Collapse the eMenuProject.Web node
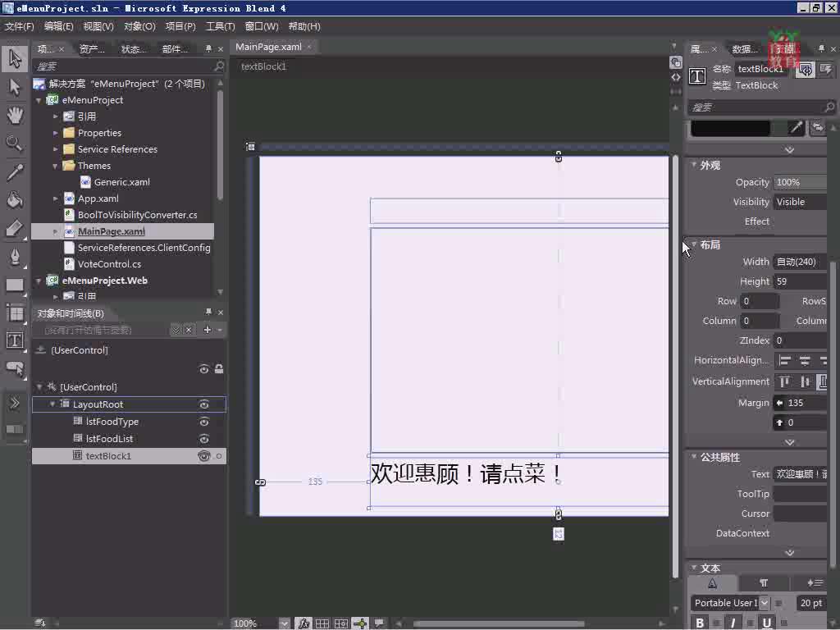The height and width of the screenshot is (630, 840). (39, 281)
